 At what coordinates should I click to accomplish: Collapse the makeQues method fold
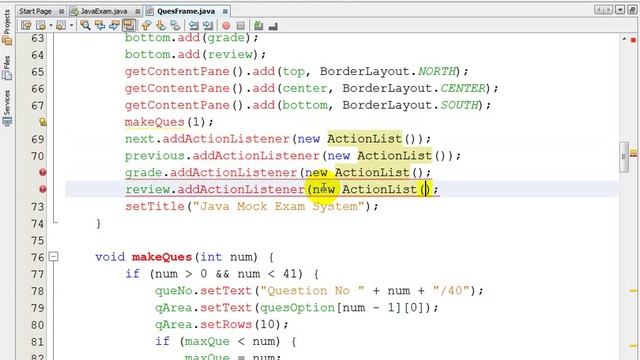click(x=53, y=257)
